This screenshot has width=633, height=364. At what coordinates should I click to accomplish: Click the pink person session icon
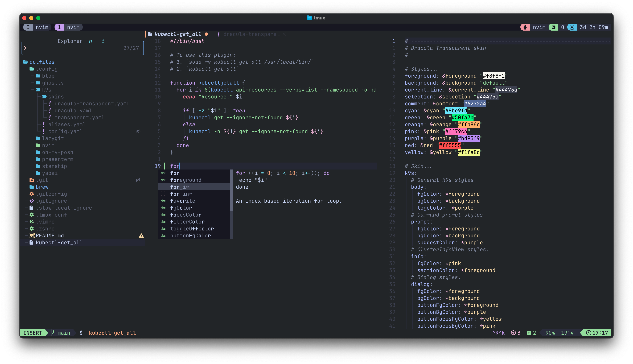click(x=525, y=27)
